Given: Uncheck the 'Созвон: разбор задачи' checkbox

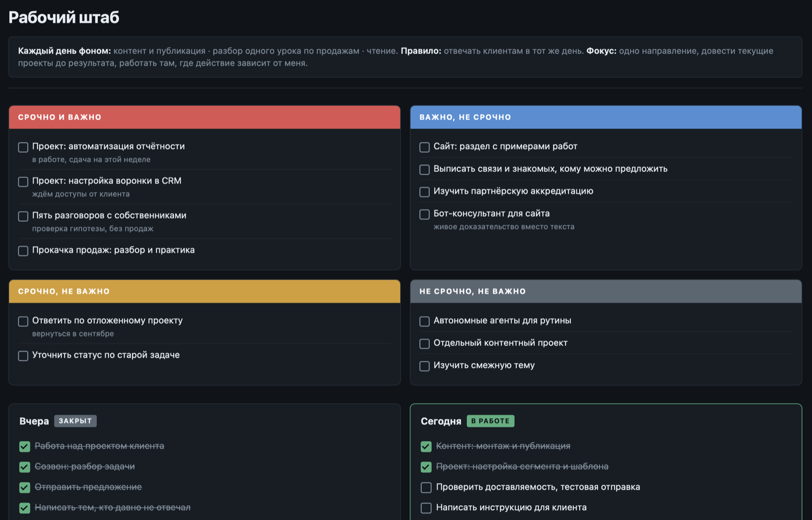Looking at the screenshot, I should coord(25,467).
